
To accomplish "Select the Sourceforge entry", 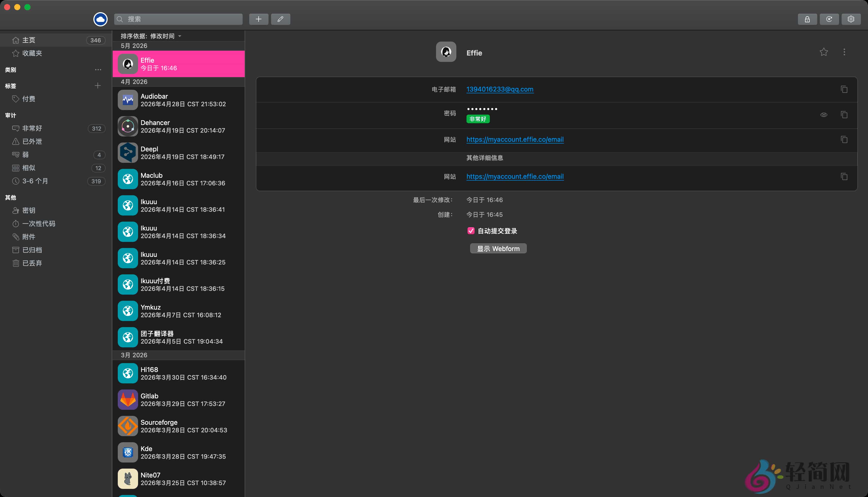I will click(178, 426).
